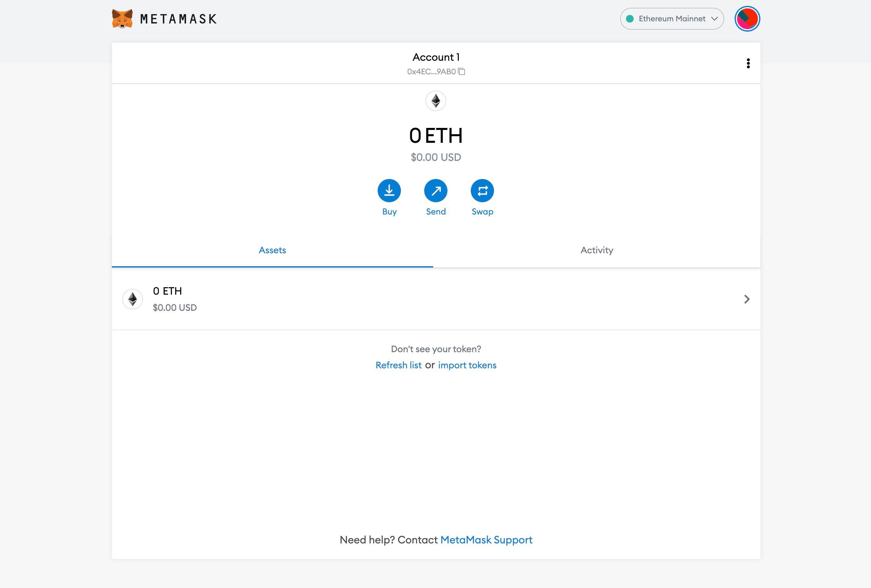The width and height of the screenshot is (871, 588).
Task: Switch to the Activity tab
Action: pos(597,250)
